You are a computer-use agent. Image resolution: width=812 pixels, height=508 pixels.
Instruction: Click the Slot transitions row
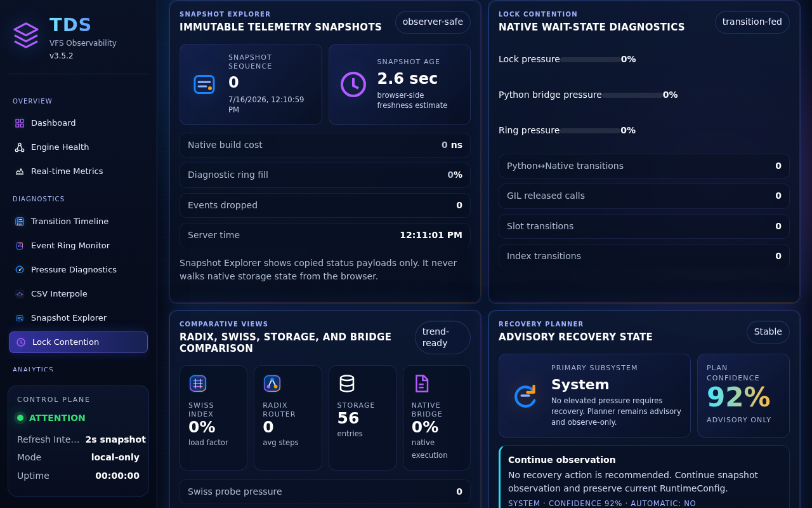pyautogui.click(x=644, y=226)
